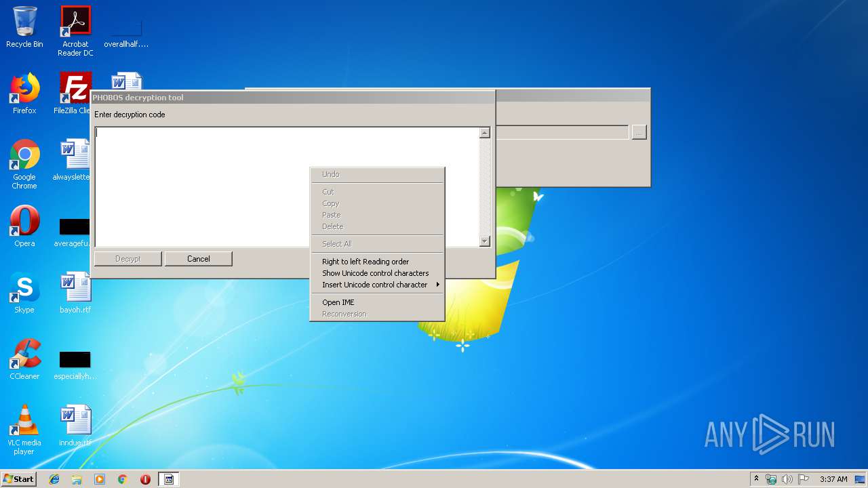Focus the decryption code text area
Screen dimensions: 868x488
click(287, 187)
